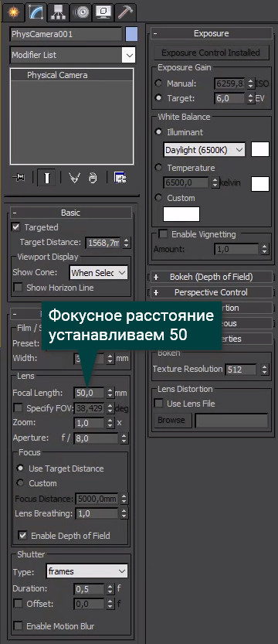This screenshot has height=644, width=278.
Task: Click Exposure Control Installed button
Action: point(211,53)
